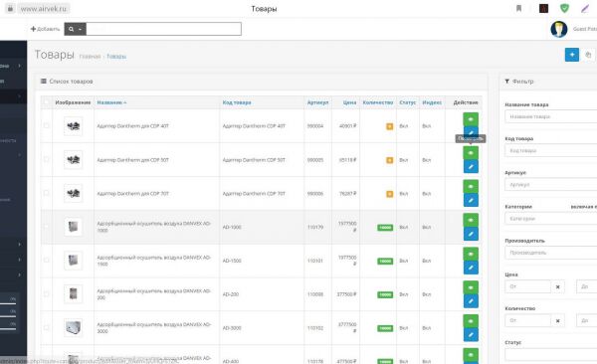
Task: Open the green shield extension icon
Action: coord(564,8)
